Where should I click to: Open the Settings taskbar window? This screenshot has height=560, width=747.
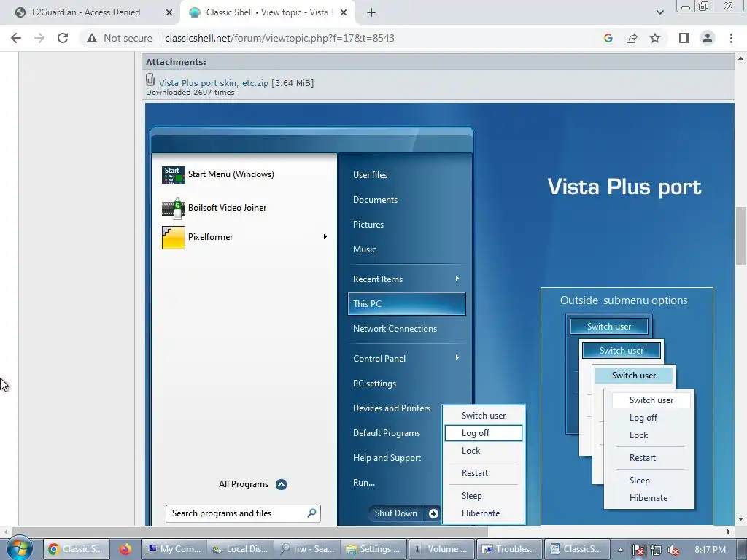click(x=374, y=549)
